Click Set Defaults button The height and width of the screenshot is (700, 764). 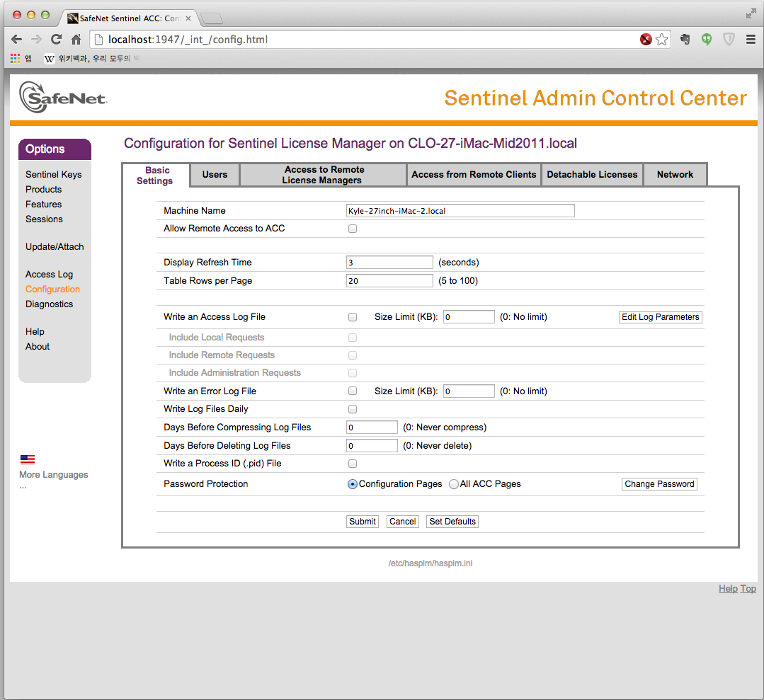452,522
